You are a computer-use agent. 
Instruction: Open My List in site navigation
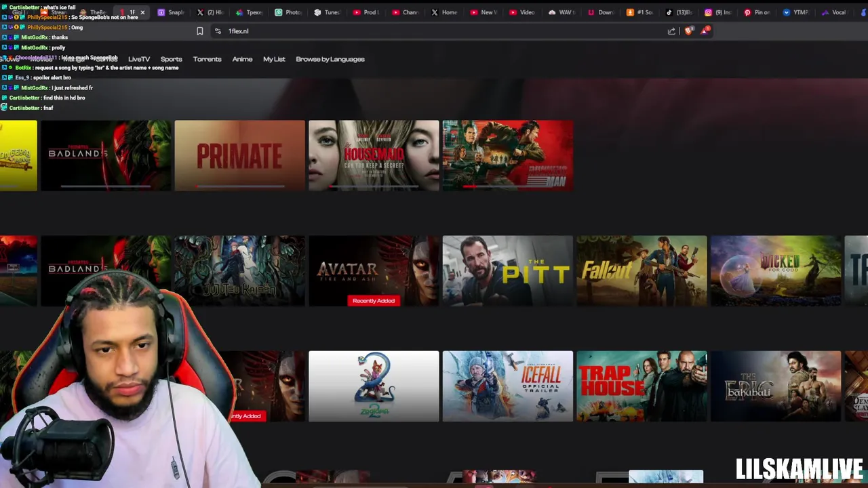[x=274, y=59]
